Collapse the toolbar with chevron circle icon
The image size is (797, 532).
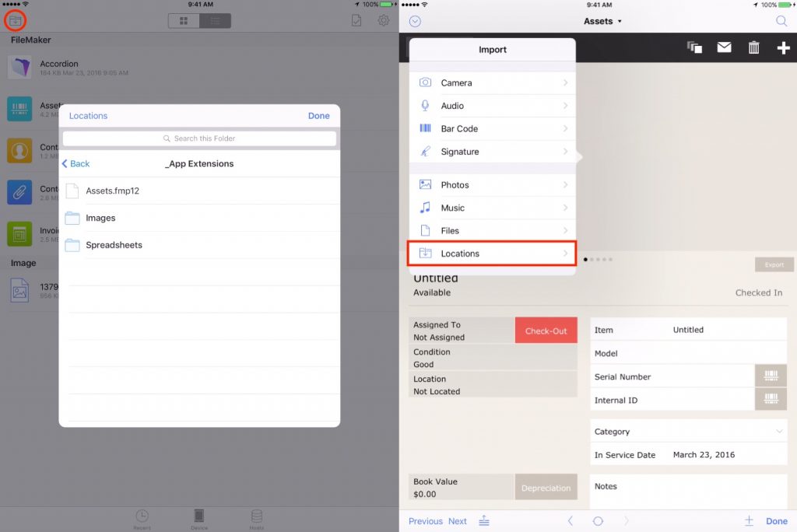(415, 21)
